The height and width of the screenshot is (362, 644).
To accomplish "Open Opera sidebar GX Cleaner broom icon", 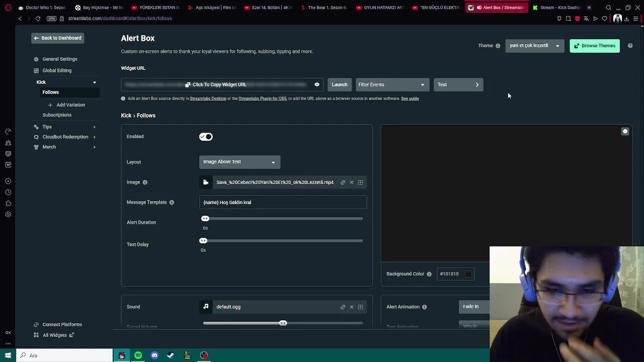I will coord(8,143).
